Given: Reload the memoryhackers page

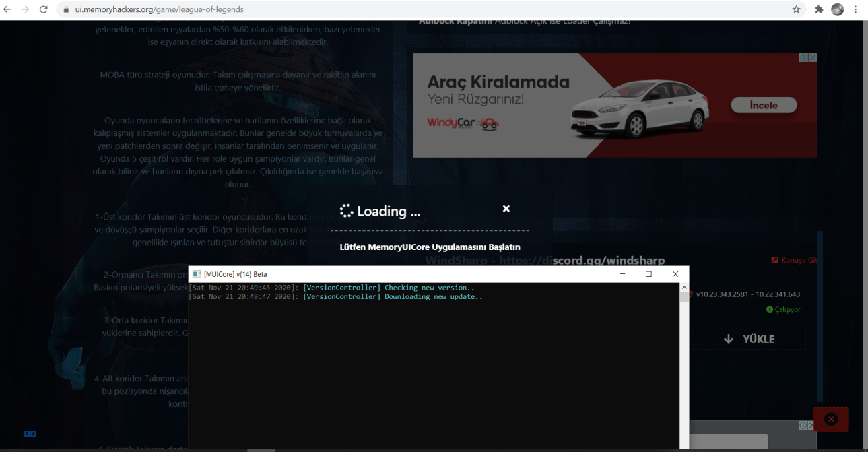Looking at the screenshot, I should click(44, 9).
